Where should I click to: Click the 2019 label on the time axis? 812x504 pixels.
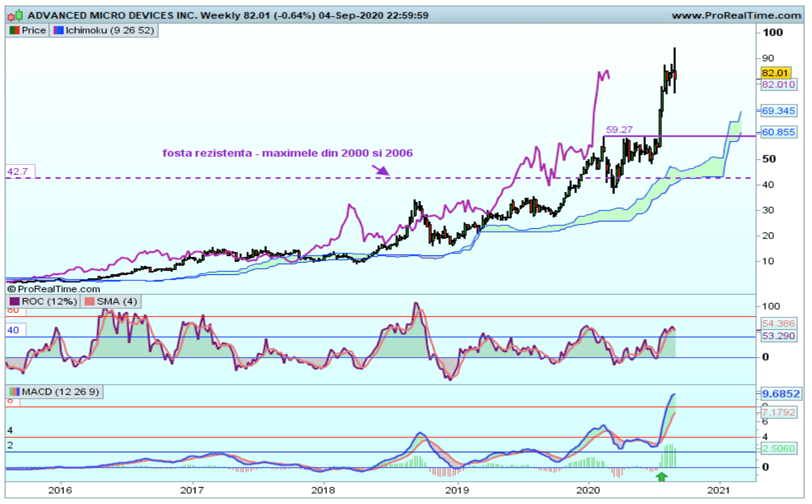coord(457,490)
